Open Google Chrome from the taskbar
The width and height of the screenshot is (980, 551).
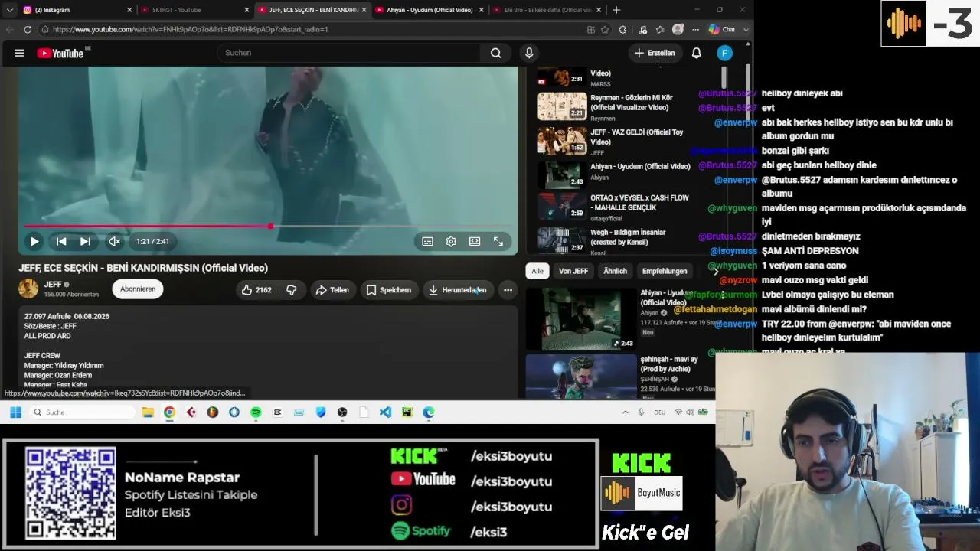click(x=169, y=412)
